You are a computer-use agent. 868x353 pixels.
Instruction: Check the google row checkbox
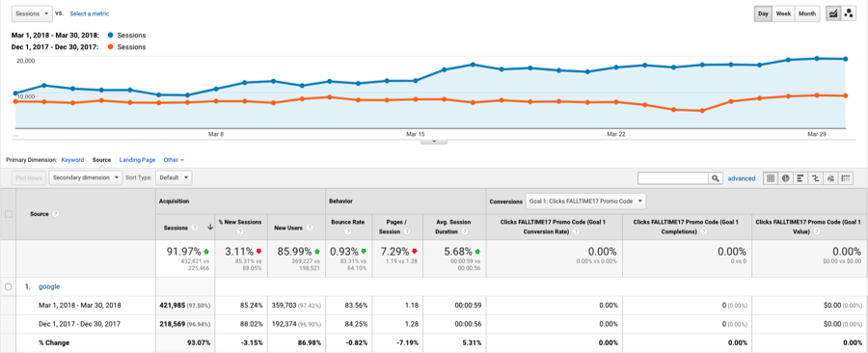[x=9, y=286]
